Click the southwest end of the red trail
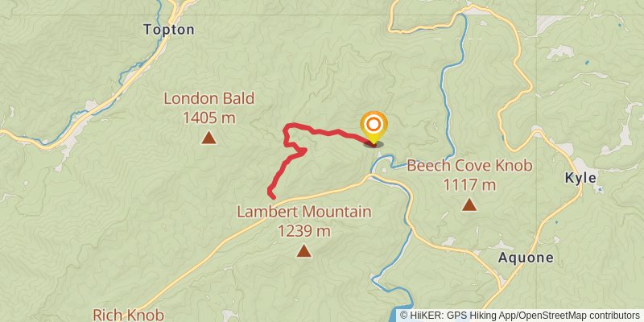 click(272, 195)
